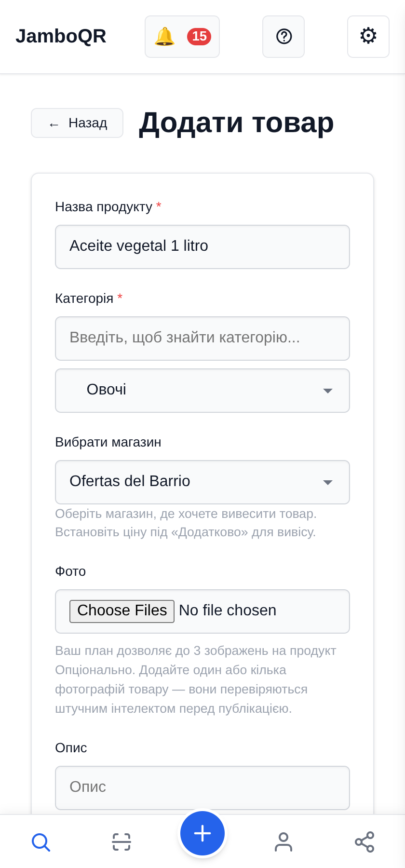The height and width of the screenshot is (868, 405).
Task: Open the help question mark icon
Action: pyautogui.click(x=283, y=37)
